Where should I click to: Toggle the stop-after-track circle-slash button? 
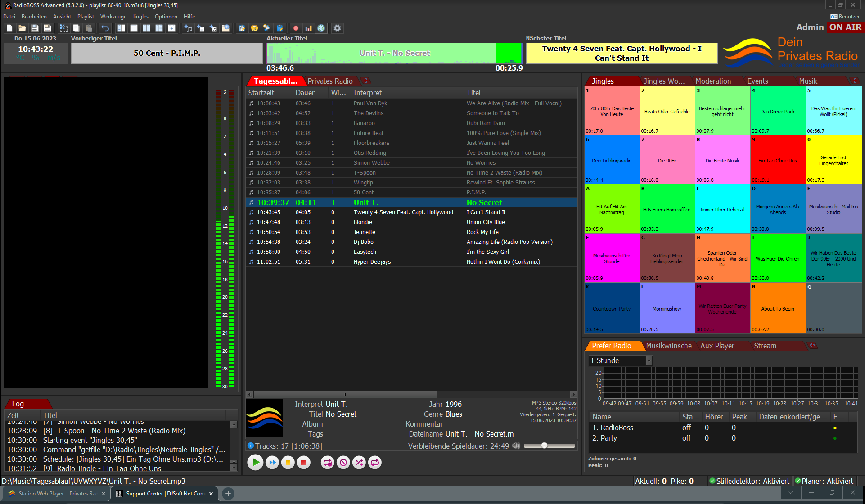pos(343,462)
